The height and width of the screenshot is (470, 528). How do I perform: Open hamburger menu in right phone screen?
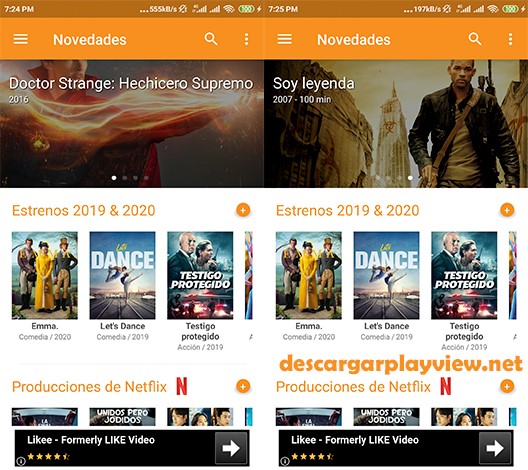click(x=285, y=39)
